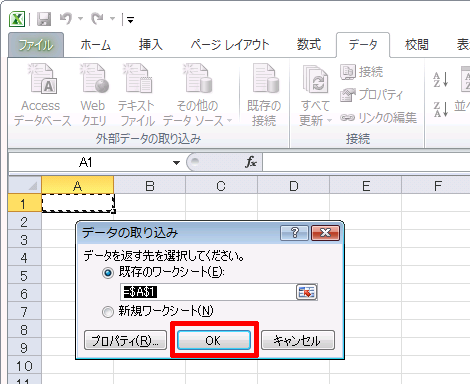This screenshot has width=470, height=384.
Task: Select row 10 header
Action: (x=25, y=365)
